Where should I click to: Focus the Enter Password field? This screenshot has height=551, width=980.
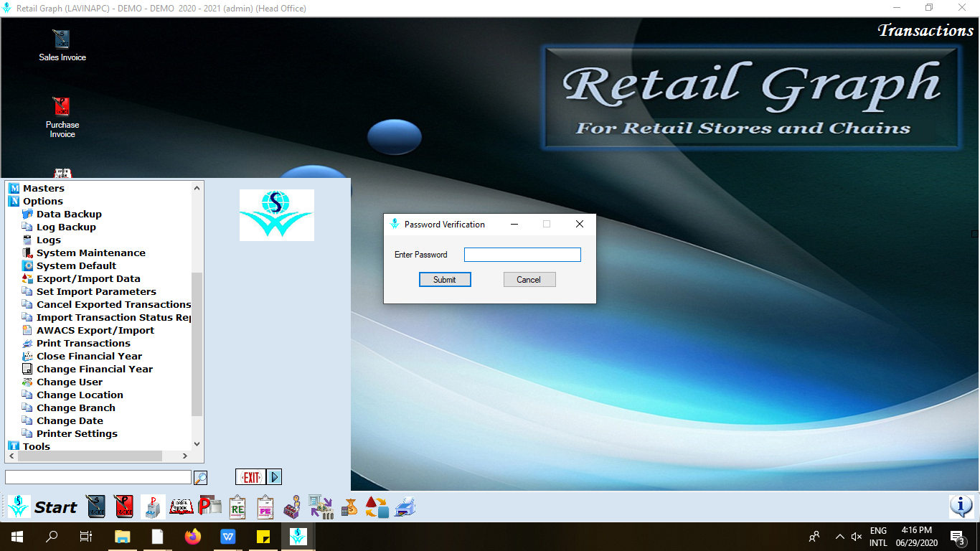pyautogui.click(x=522, y=255)
